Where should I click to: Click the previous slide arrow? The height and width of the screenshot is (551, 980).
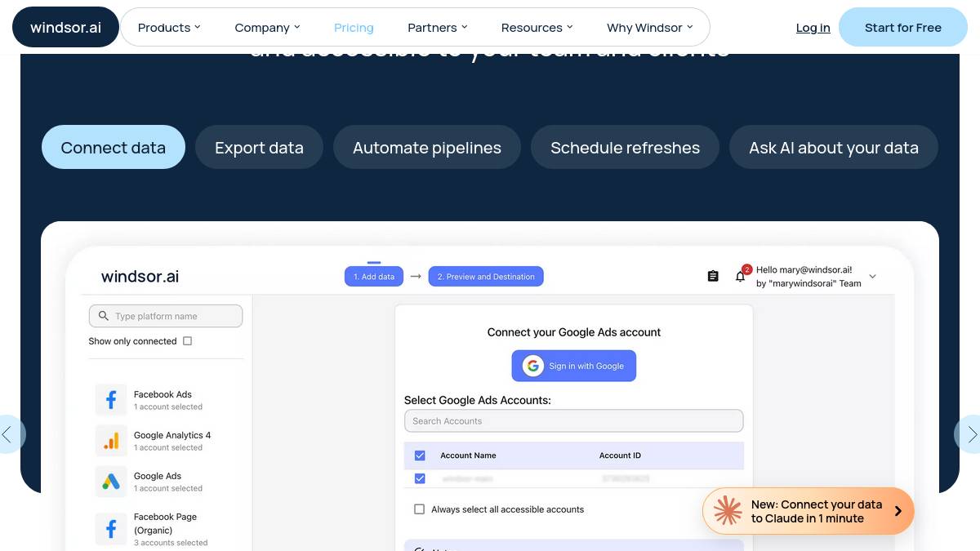[9, 434]
